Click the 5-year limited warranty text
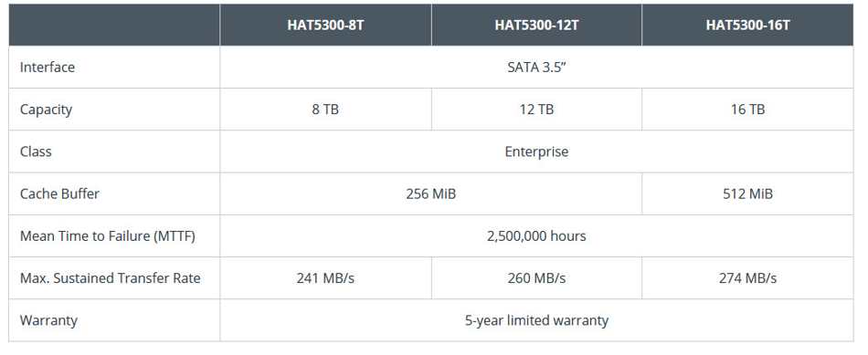Viewport: 868px width, 355px height. click(536, 320)
